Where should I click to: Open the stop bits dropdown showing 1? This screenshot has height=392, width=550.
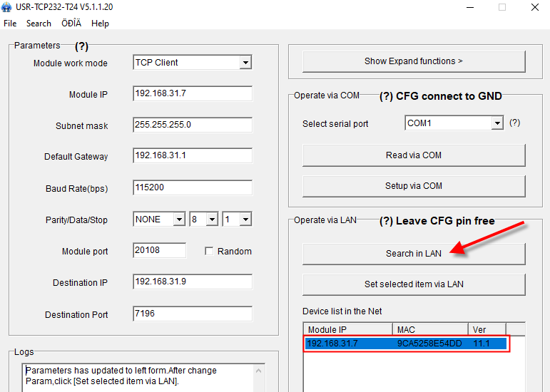tap(245, 220)
